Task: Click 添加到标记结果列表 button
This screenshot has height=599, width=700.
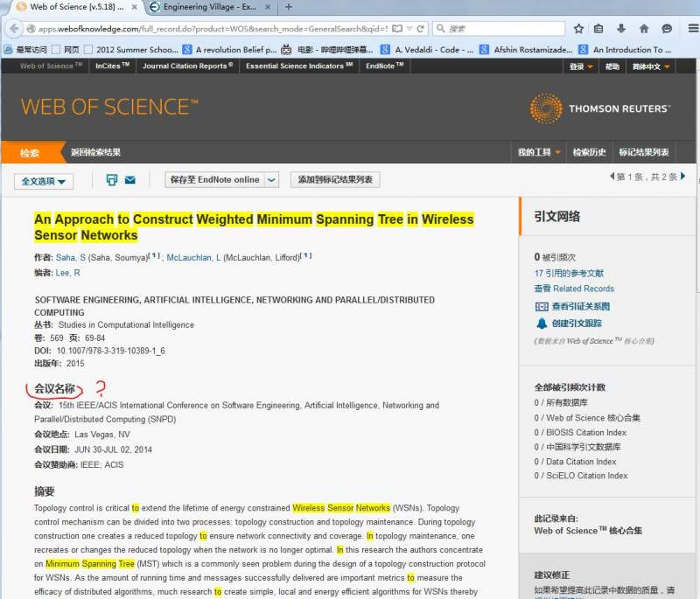Action: coord(335,180)
